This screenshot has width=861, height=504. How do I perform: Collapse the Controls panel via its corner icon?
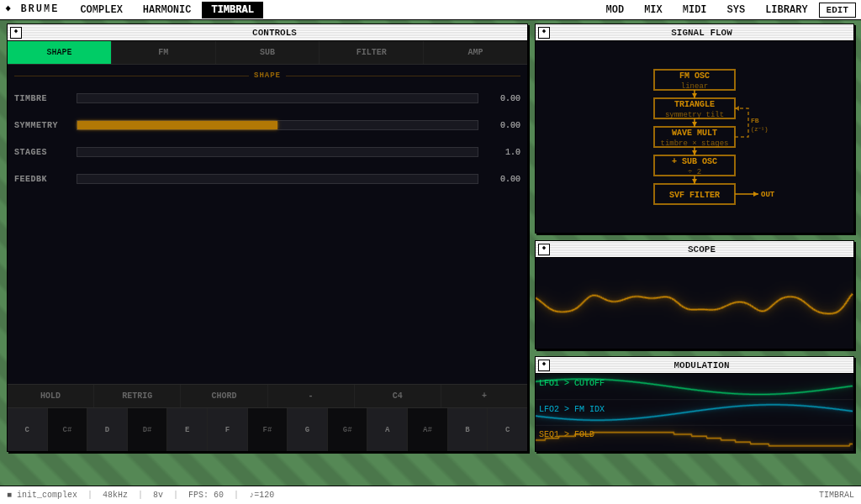tap(16, 33)
